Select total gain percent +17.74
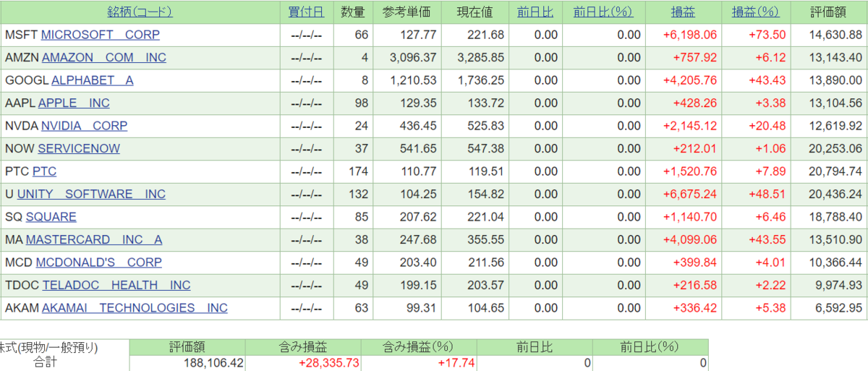This screenshot has width=868, height=371. click(x=456, y=363)
